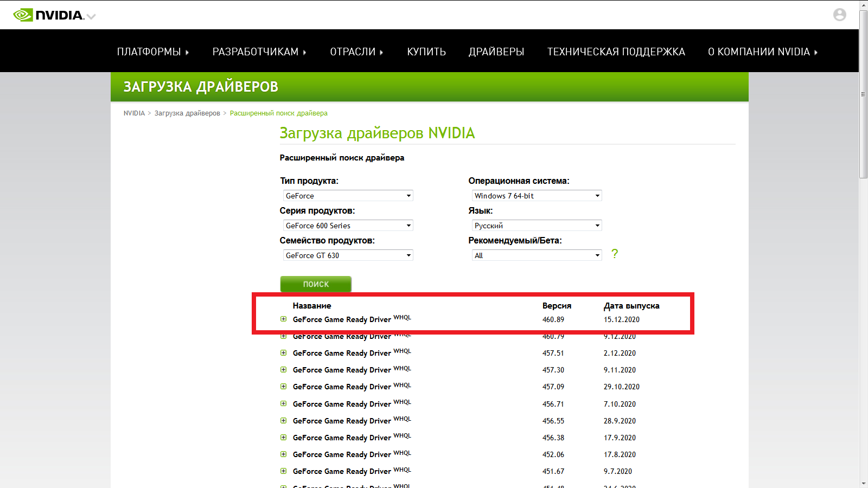Click the NVIDIA breadcrumb link
Viewport: 868px width, 488px height.
pyautogui.click(x=134, y=113)
